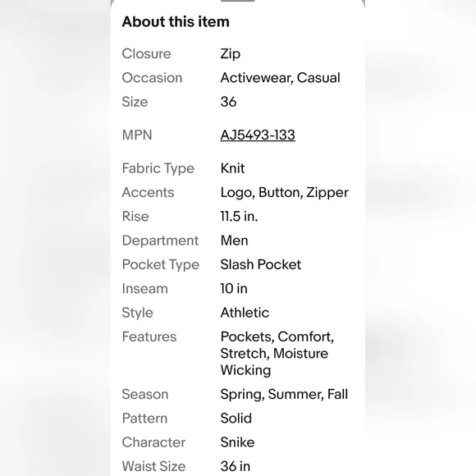Tap the Features text beginning with Pockets
The height and width of the screenshot is (476, 476).
coord(277,354)
